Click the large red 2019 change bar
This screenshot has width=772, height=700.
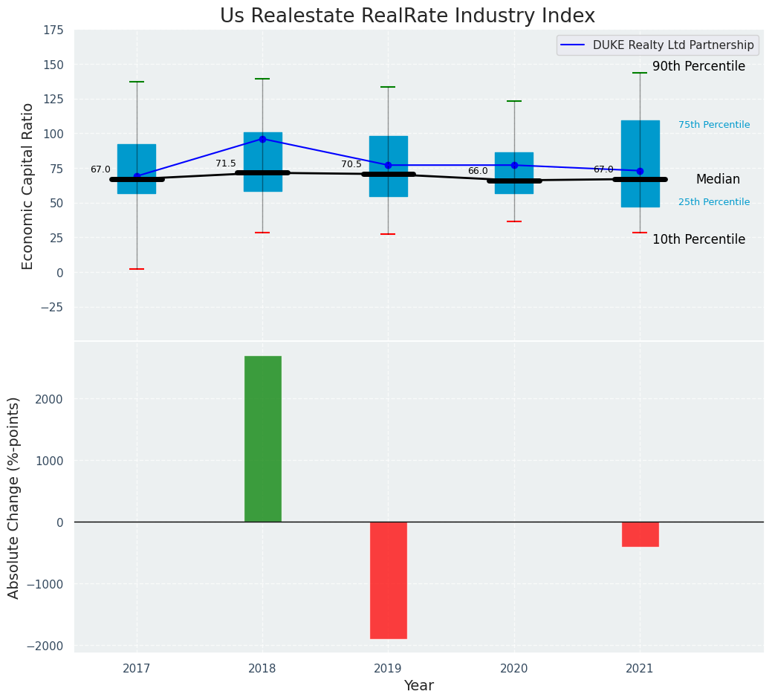(x=388, y=580)
